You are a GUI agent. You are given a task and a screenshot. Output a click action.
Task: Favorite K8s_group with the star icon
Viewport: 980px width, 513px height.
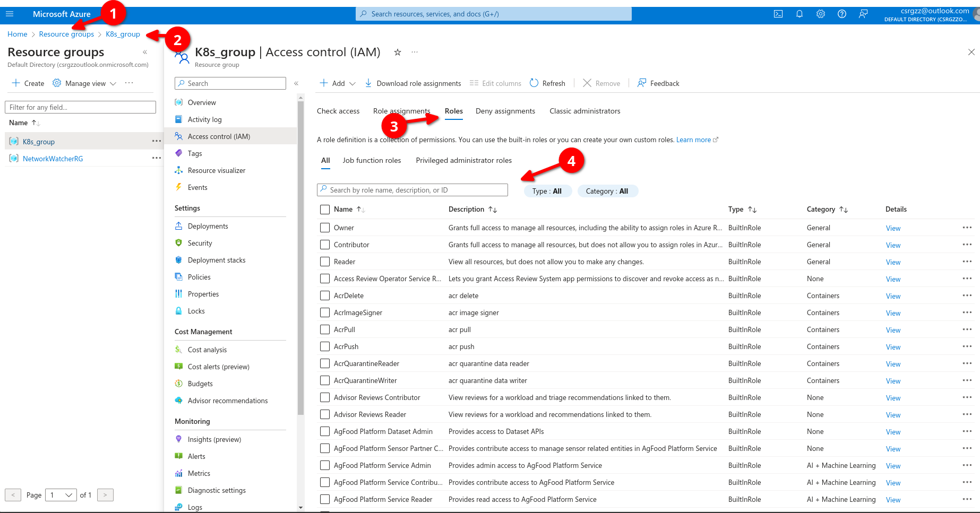398,52
